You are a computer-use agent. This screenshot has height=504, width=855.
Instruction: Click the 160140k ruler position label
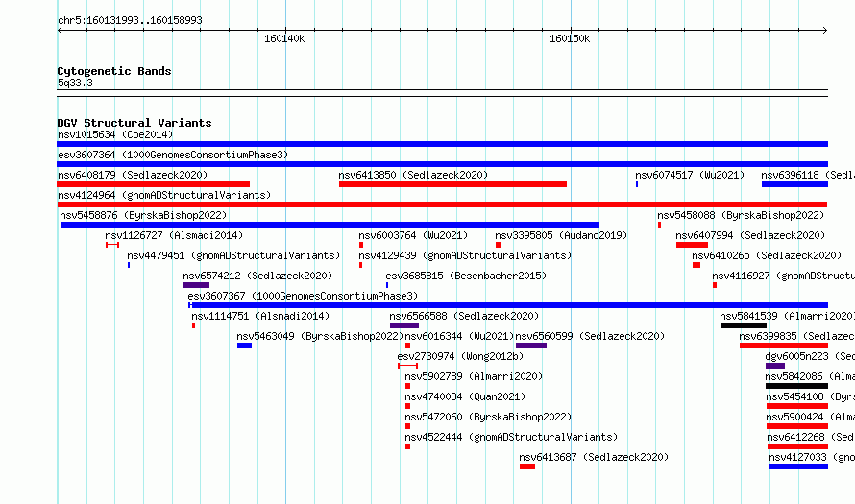click(284, 39)
